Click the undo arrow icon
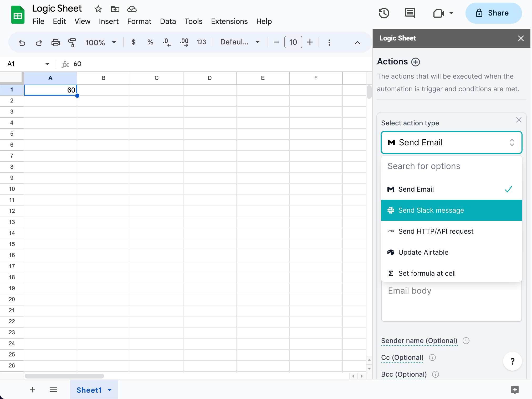The image size is (532, 399). [22, 43]
